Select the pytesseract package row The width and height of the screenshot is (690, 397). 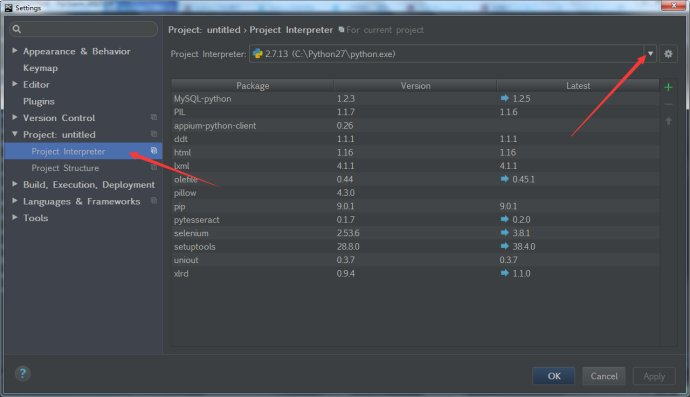415,219
